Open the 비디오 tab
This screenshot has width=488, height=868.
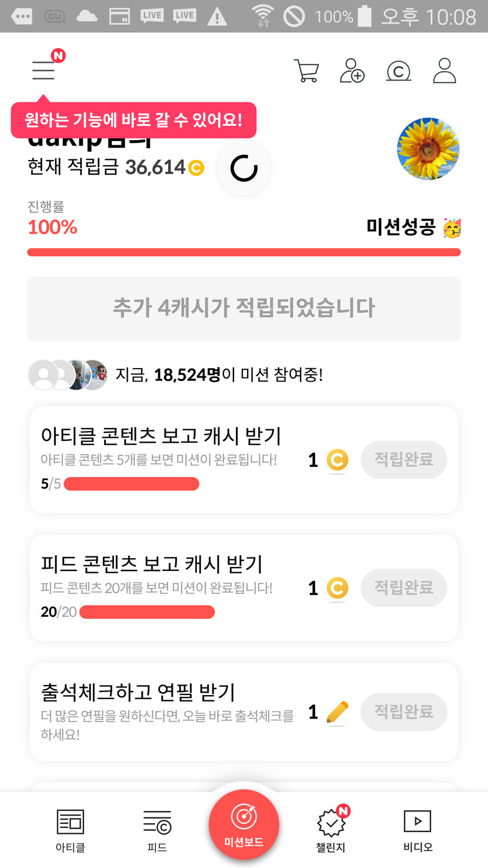coord(417,830)
